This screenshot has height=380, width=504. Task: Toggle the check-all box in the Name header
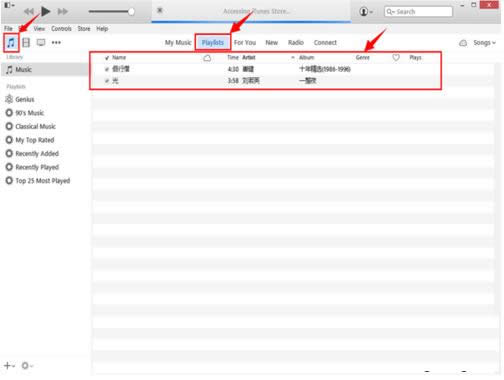(x=107, y=58)
